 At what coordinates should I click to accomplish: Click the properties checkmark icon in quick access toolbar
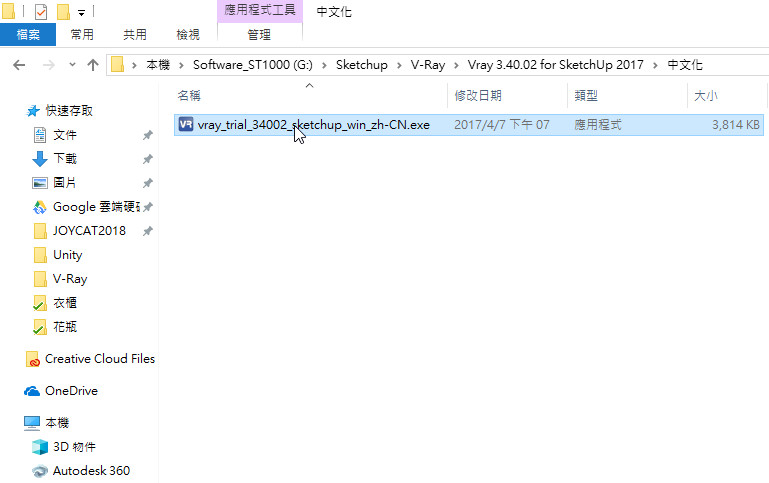(x=41, y=11)
